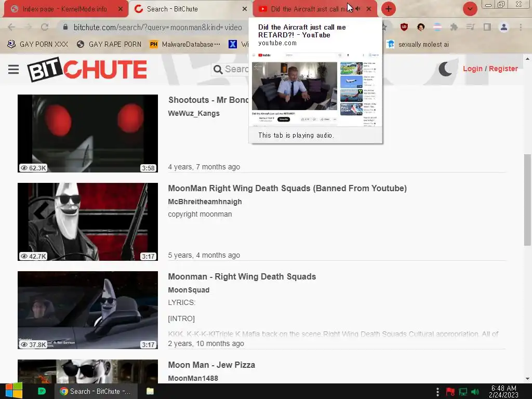Viewport: 532px width, 399px height.
Task: Open the uBlock Origin extension icon
Action: (x=404, y=27)
